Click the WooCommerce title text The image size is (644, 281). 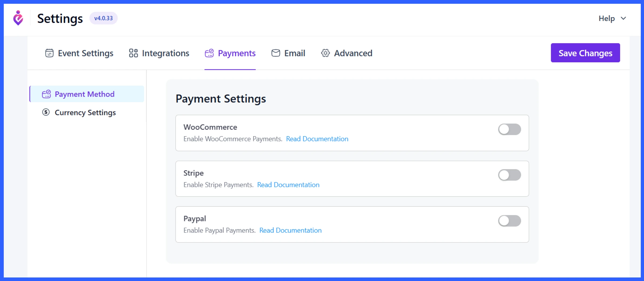(210, 127)
